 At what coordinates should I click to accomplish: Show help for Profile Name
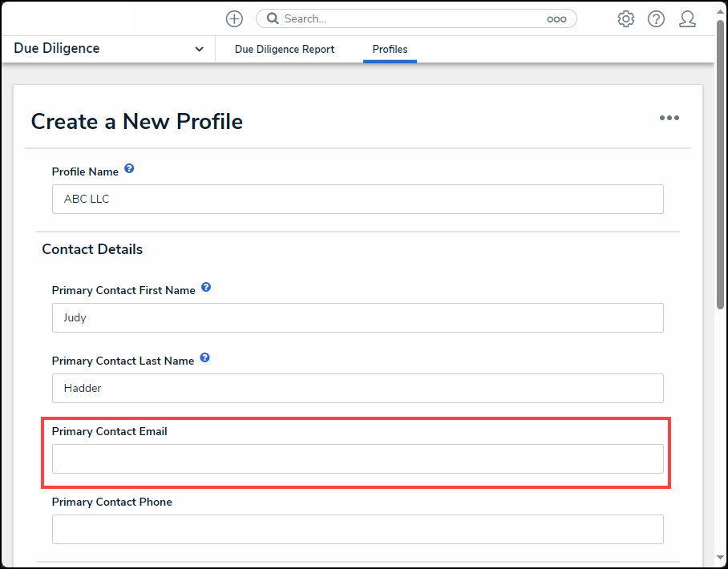click(x=129, y=168)
